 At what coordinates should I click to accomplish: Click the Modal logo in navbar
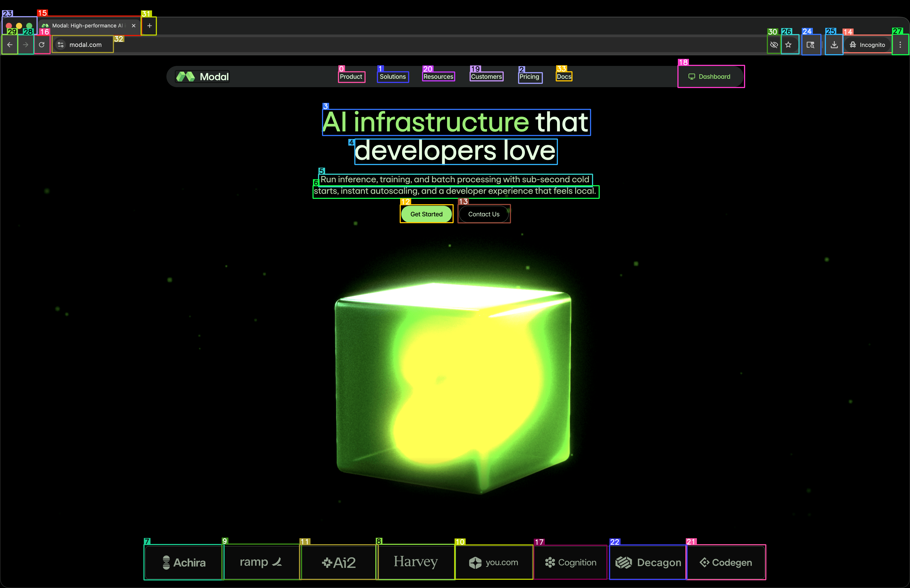[202, 77]
